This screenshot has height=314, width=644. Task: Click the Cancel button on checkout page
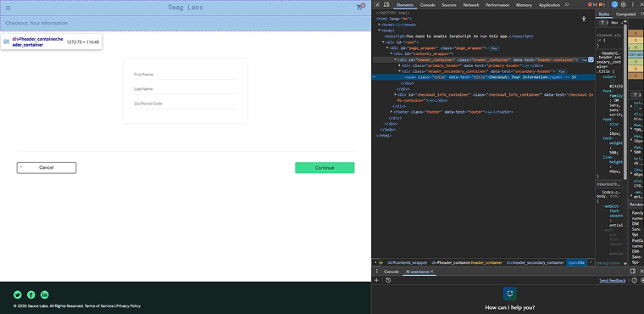tap(47, 167)
